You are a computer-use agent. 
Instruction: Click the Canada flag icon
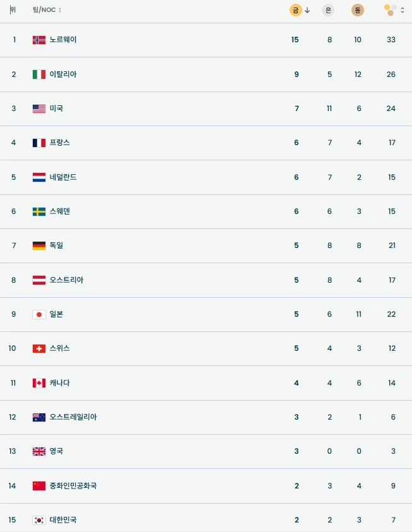point(39,383)
